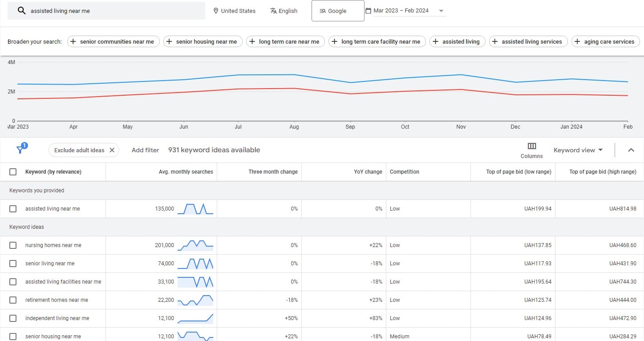644x341 pixels.
Task: Remove the Exclude adult ideas filter
Action: pyautogui.click(x=112, y=150)
